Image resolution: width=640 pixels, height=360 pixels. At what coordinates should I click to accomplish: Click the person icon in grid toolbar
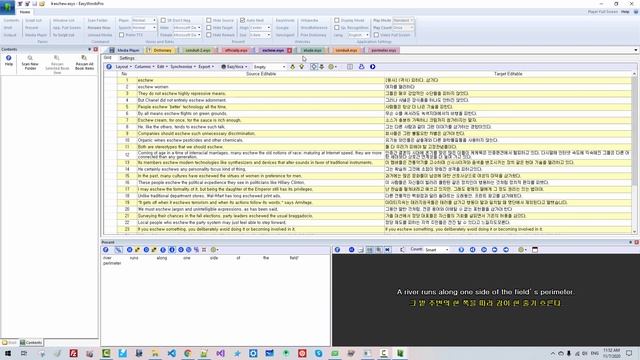click(361, 67)
